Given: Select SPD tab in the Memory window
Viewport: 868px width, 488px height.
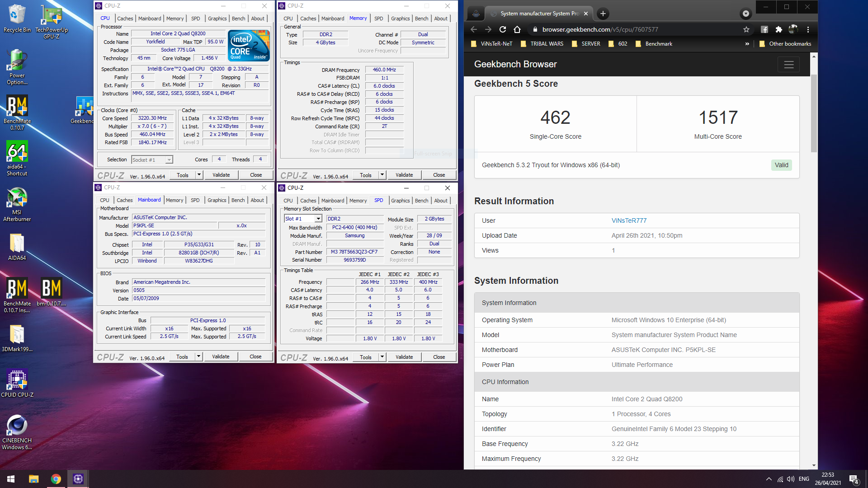Looking at the screenshot, I should [x=379, y=19].
